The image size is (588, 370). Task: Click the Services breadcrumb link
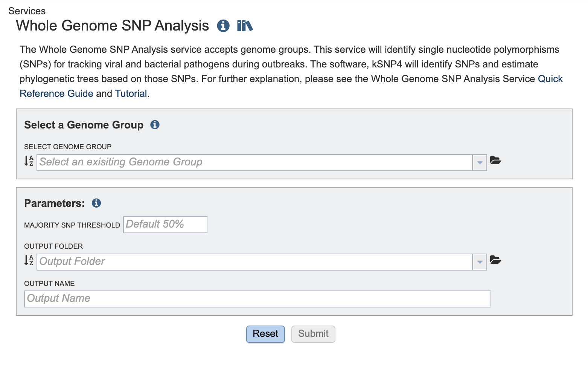(27, 11)
